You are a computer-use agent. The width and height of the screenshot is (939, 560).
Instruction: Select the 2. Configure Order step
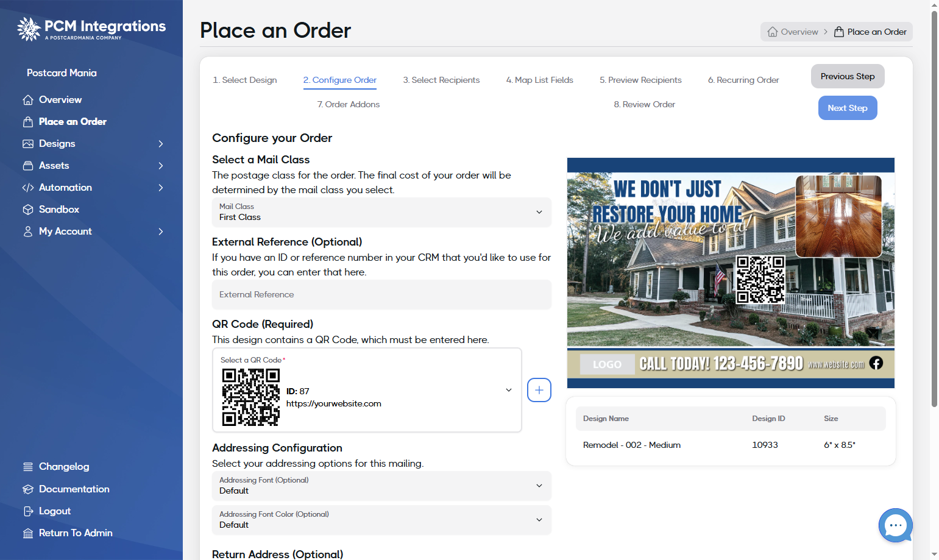[340, 80]
